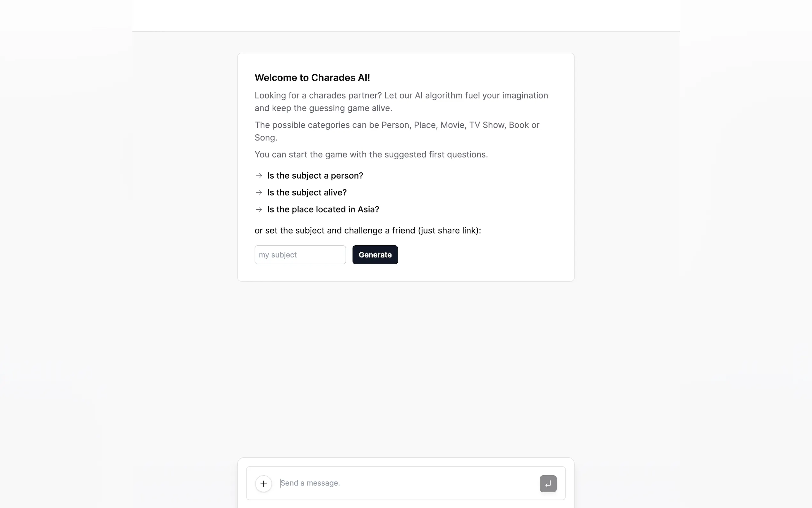Image resolution: width=812 pixels, height=508 pixels.
Task: Select the "Is the subject alive?" suggestion
Action: (x=307, y=193)
